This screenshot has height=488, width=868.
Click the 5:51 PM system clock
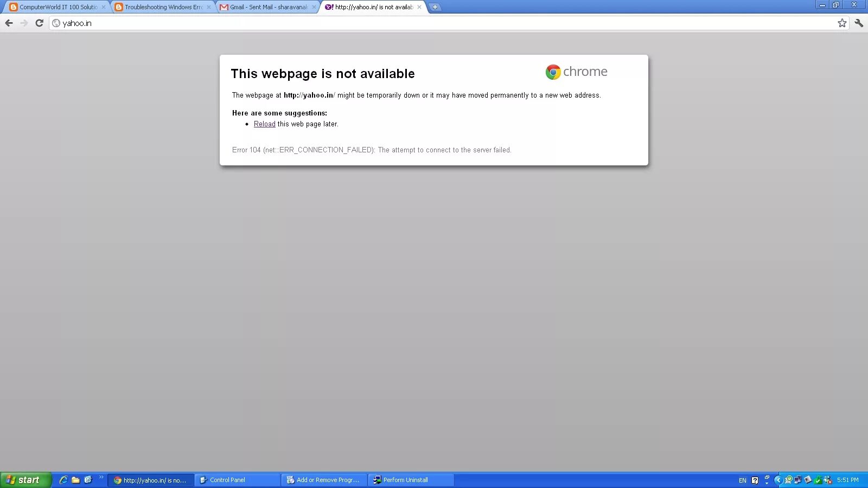(848, 480)
